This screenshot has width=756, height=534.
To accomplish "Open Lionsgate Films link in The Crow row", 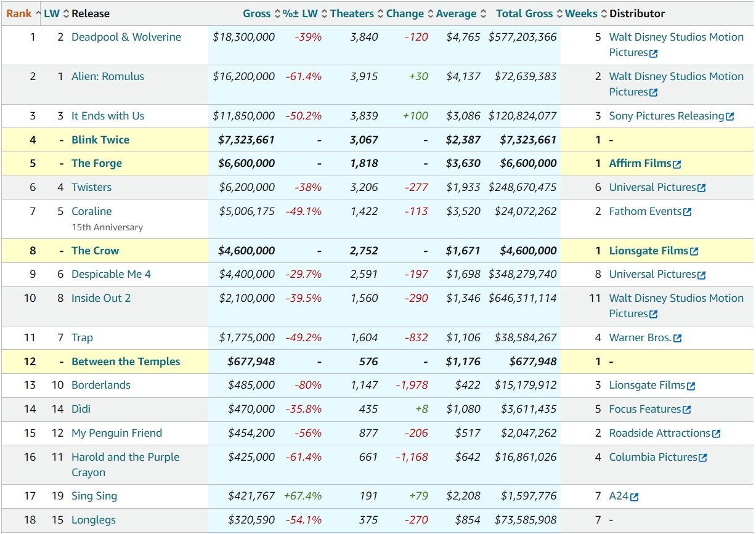I will (x=648, y=251).
